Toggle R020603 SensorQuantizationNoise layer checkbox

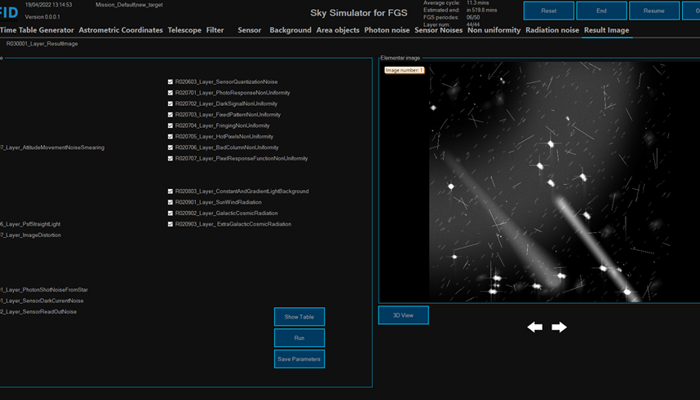click(x=171, y=81)
